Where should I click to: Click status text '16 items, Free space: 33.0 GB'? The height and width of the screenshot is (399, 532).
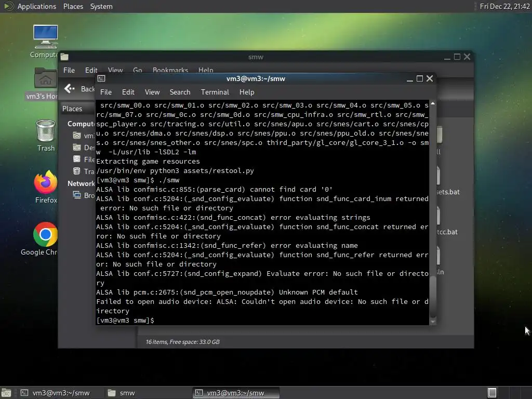182,342
